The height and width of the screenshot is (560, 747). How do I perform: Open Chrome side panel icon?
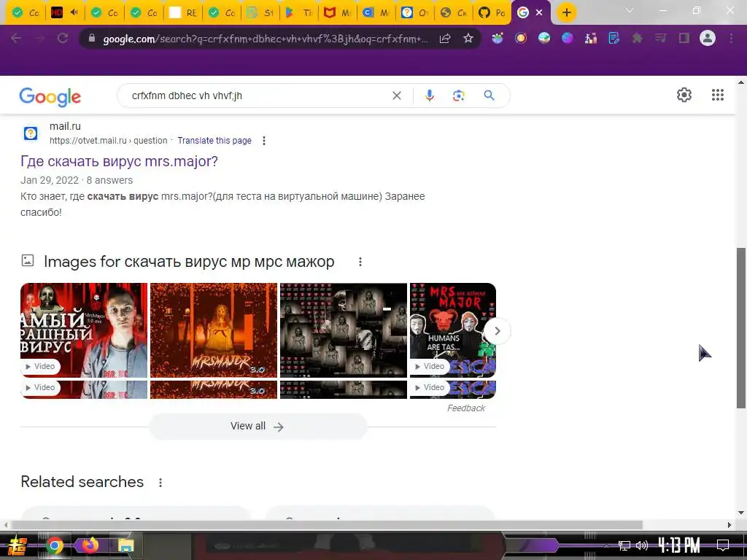pos(684,38)
